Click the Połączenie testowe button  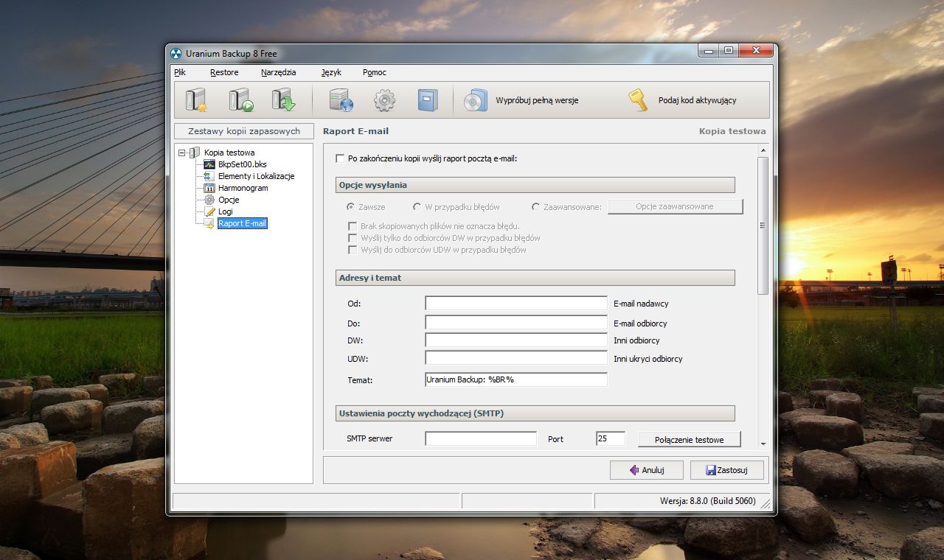click(689, 439)
